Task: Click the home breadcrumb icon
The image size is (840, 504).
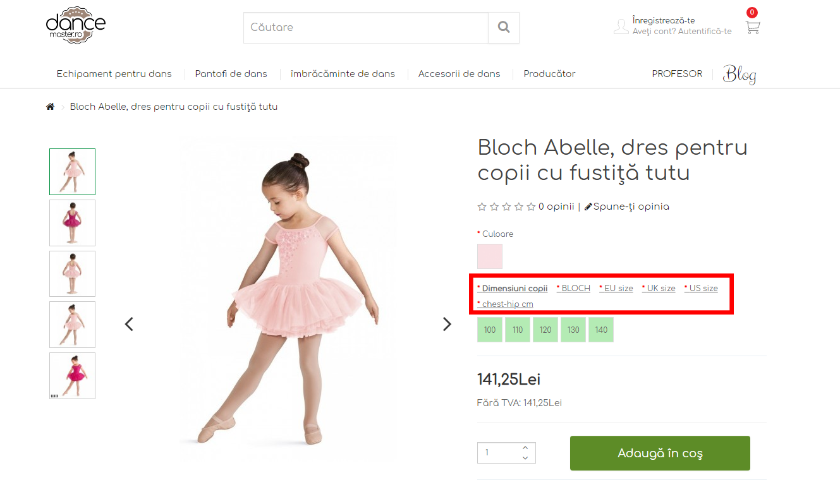Action: coord(51,107)
